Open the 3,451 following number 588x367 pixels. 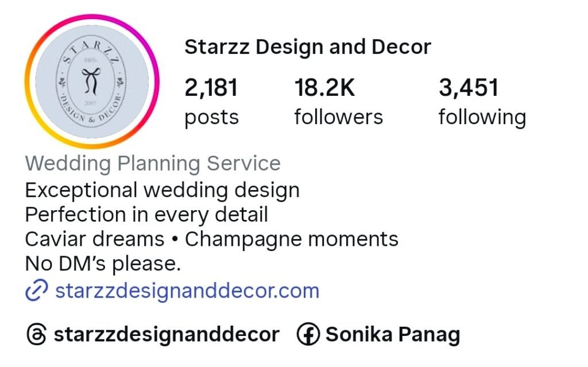pyautogui.click(x=469, y=87)
